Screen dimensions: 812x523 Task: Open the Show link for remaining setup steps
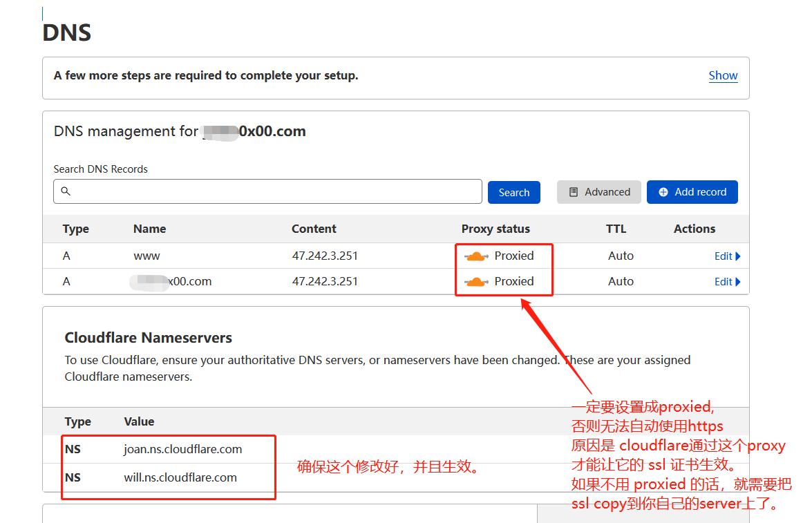pyautogui.click(x=723, y=75)
